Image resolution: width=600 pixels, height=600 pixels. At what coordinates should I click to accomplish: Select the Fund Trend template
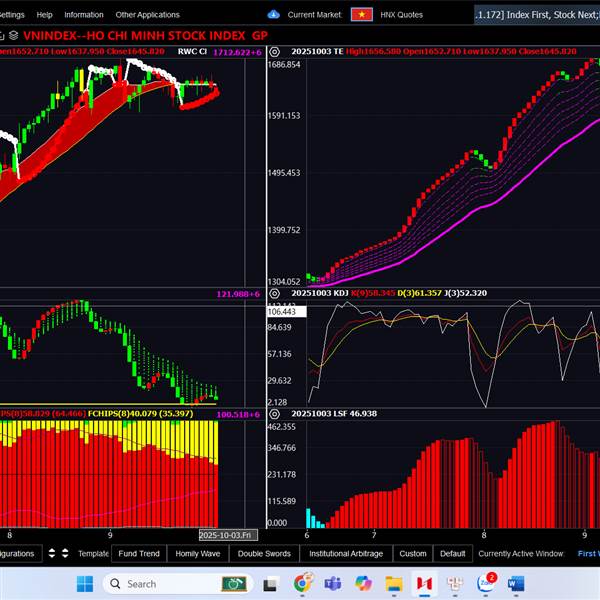point(138,553)
